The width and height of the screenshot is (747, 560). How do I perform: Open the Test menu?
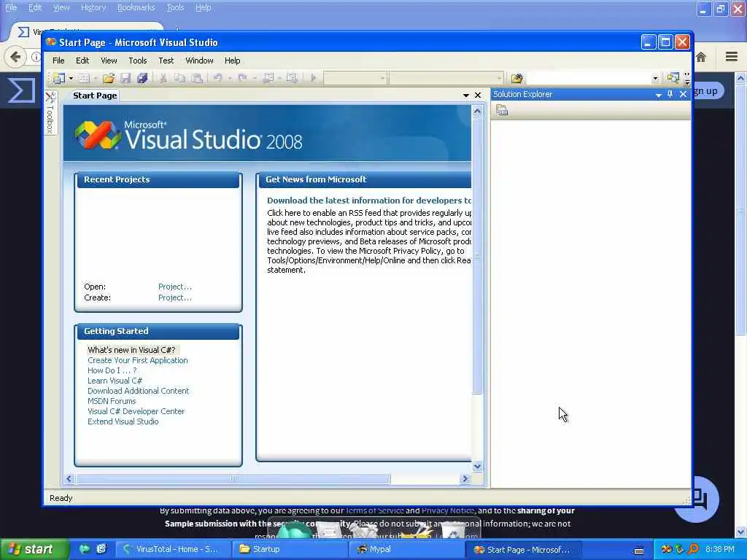click(x=166, y=61)
